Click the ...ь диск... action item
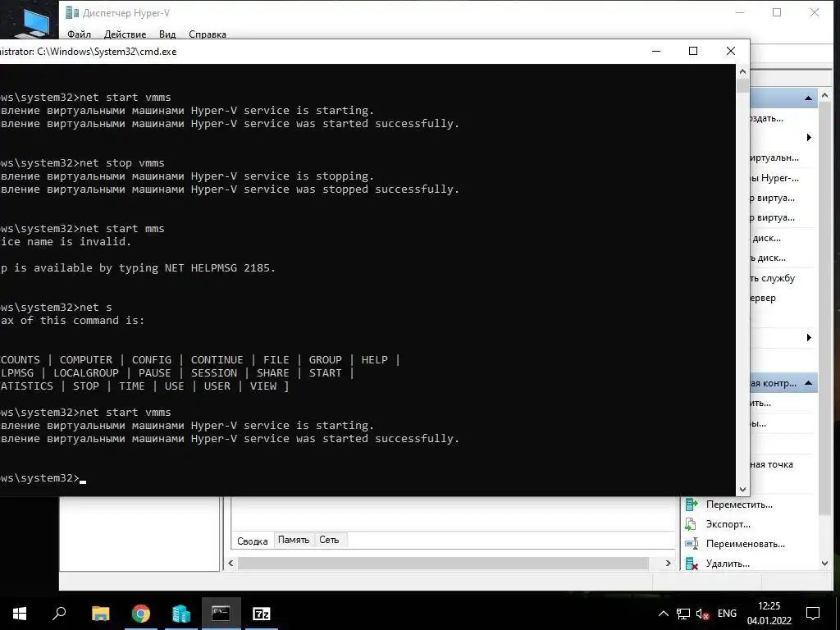840x630 pixels. (x=768, y=258)
